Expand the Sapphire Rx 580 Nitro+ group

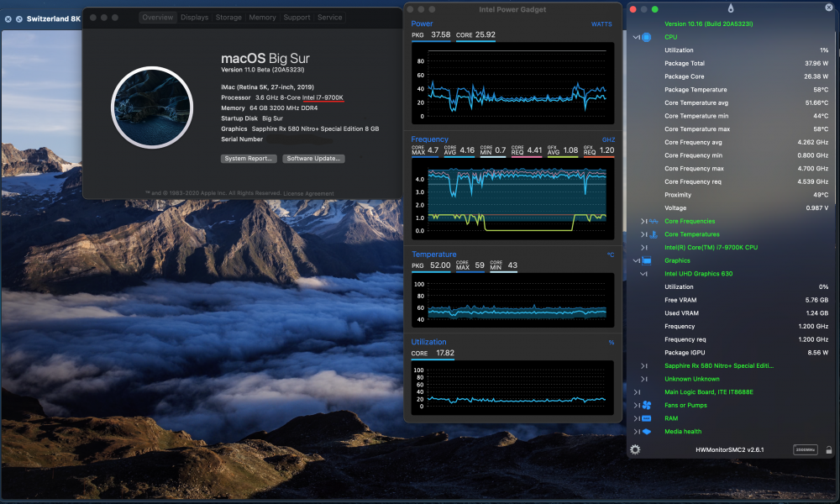[x=644, y=365]
